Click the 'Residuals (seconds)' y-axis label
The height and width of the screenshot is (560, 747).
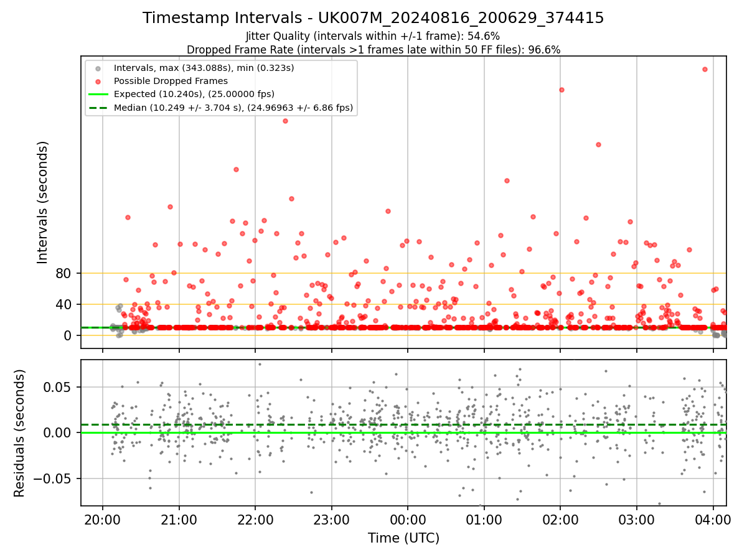pos(20,433)
